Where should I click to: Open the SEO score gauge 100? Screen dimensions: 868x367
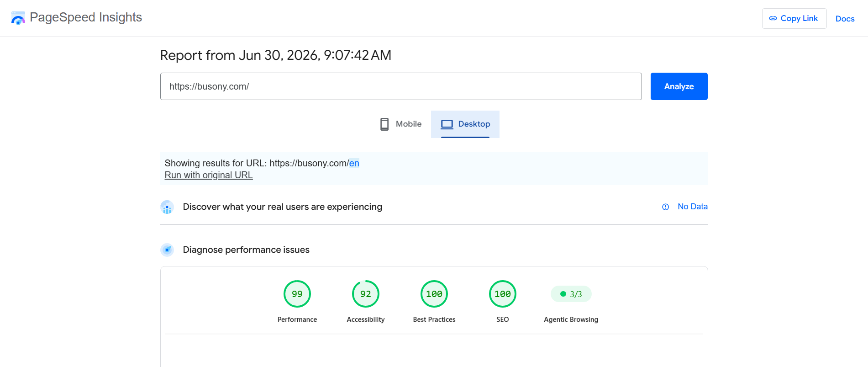[x=503, y=294]
